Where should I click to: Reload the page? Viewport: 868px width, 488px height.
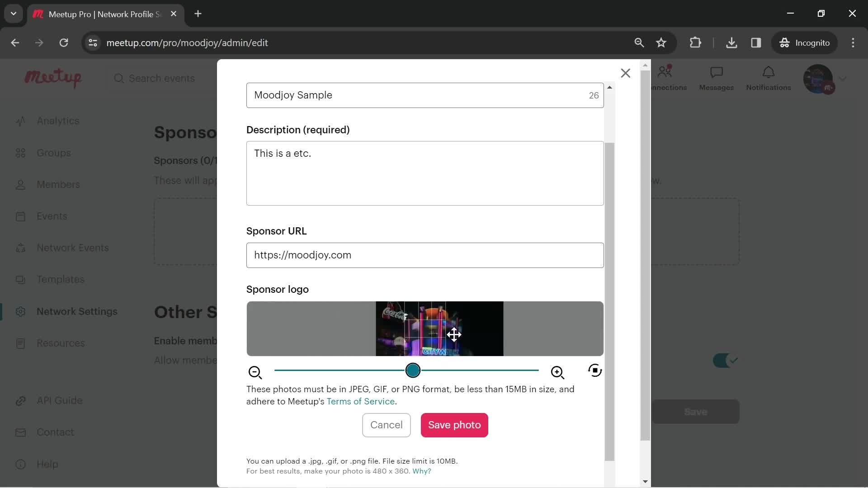coord(64,43)
